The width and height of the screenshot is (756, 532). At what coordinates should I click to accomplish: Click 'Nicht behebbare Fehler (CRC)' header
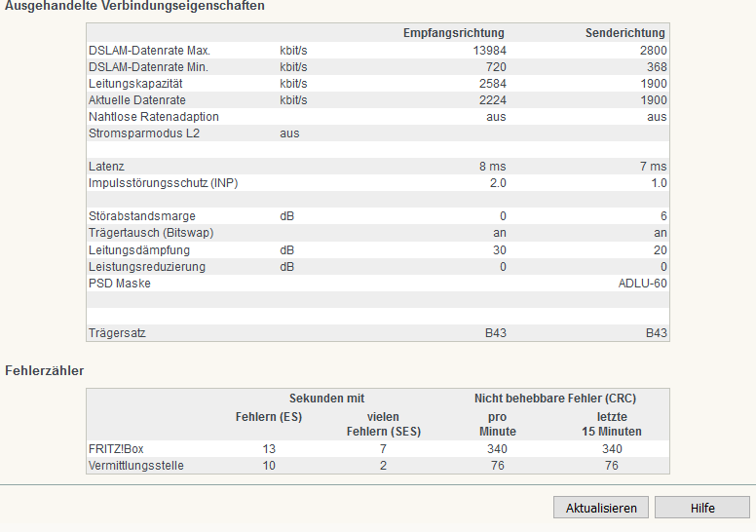tap(555, 399)
